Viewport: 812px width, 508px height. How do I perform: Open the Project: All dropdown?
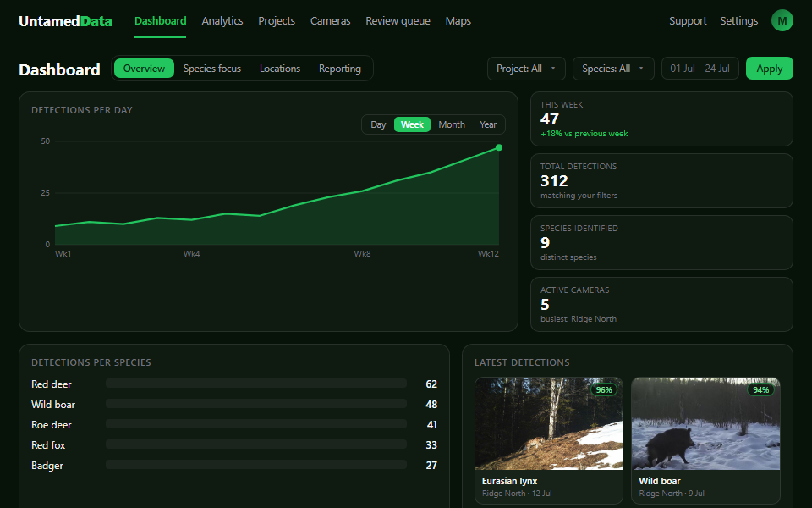[x=526, y=69]
